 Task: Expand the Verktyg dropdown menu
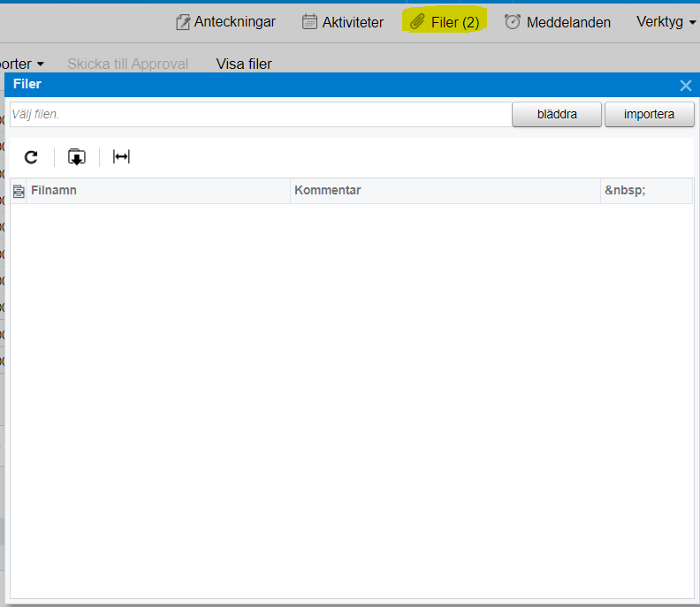(x=666, y=22)
